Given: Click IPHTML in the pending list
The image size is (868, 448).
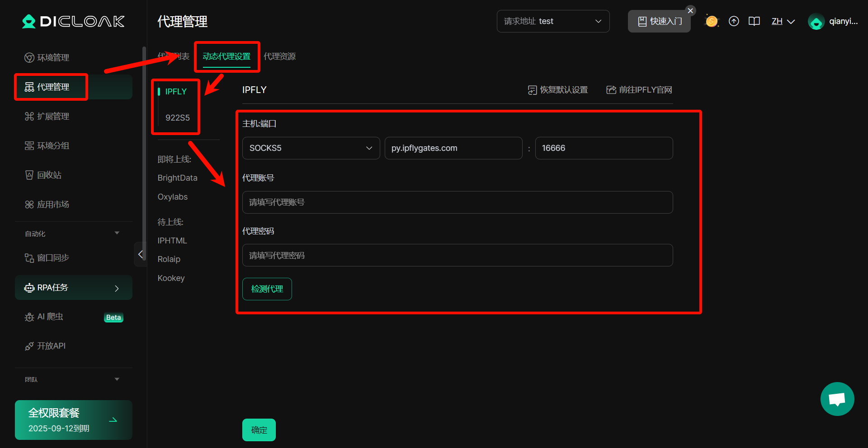Looking at the screenshot, I should 172,241.
